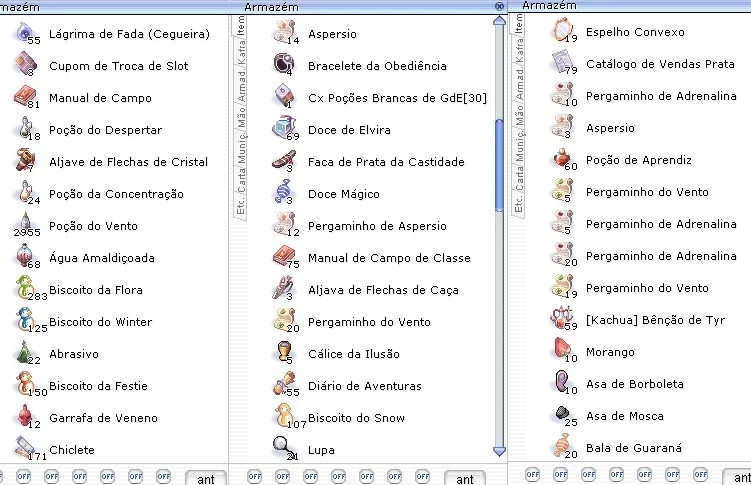
Task: Click the blue Doce Mágico candy icon
Action: point(283,192)
